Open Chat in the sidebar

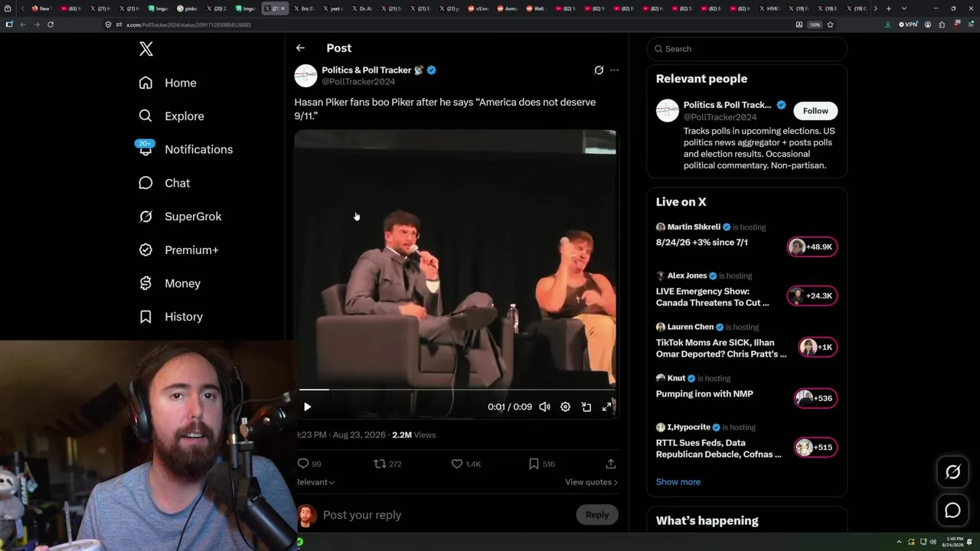click(x=164, y=183)
